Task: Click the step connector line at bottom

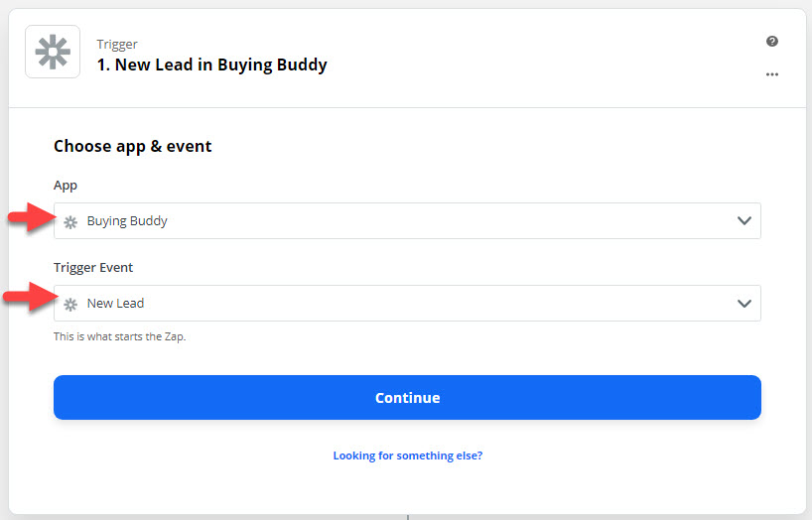Action: pyautogui.click(x=408, y=517)
